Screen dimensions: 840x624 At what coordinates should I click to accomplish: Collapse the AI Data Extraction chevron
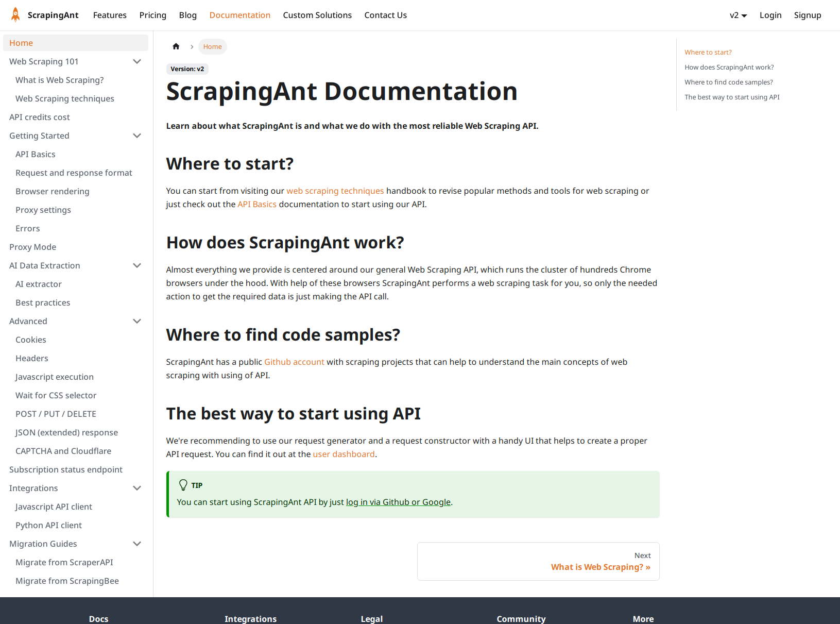coord(137,265)
